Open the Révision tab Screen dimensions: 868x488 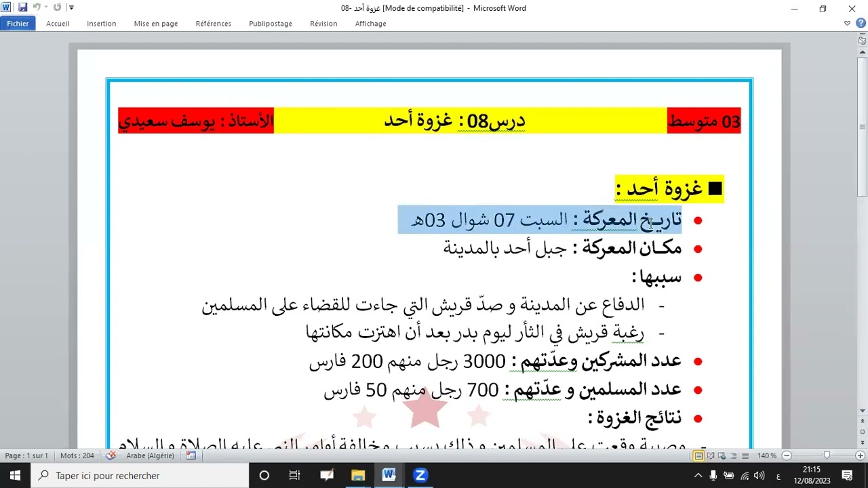click(323, 23)
